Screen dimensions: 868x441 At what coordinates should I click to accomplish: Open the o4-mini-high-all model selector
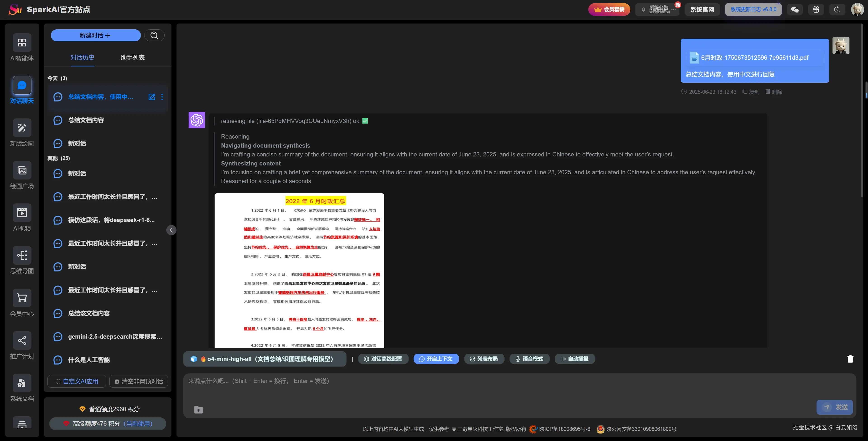[x=265, y=359]
